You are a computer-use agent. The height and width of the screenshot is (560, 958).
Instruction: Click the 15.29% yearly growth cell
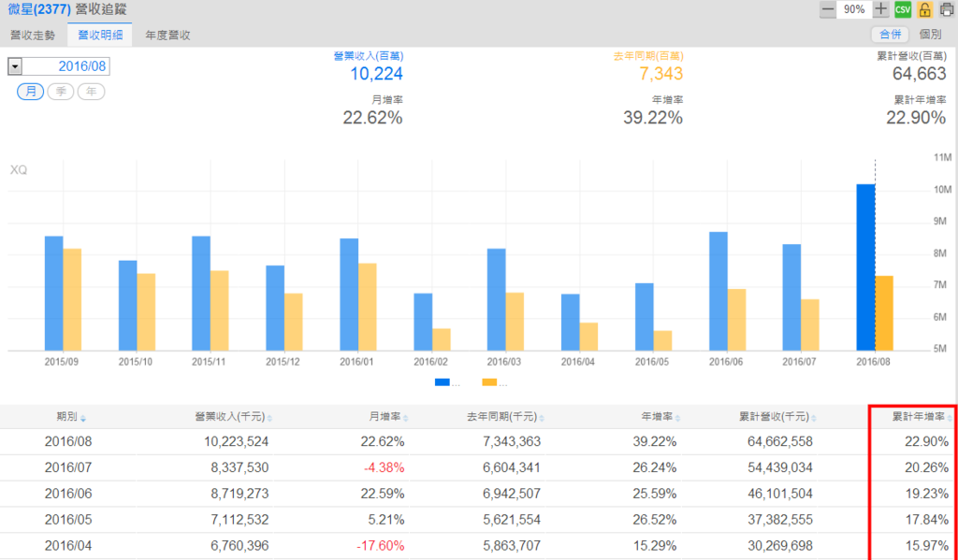[x=655, y=546]
